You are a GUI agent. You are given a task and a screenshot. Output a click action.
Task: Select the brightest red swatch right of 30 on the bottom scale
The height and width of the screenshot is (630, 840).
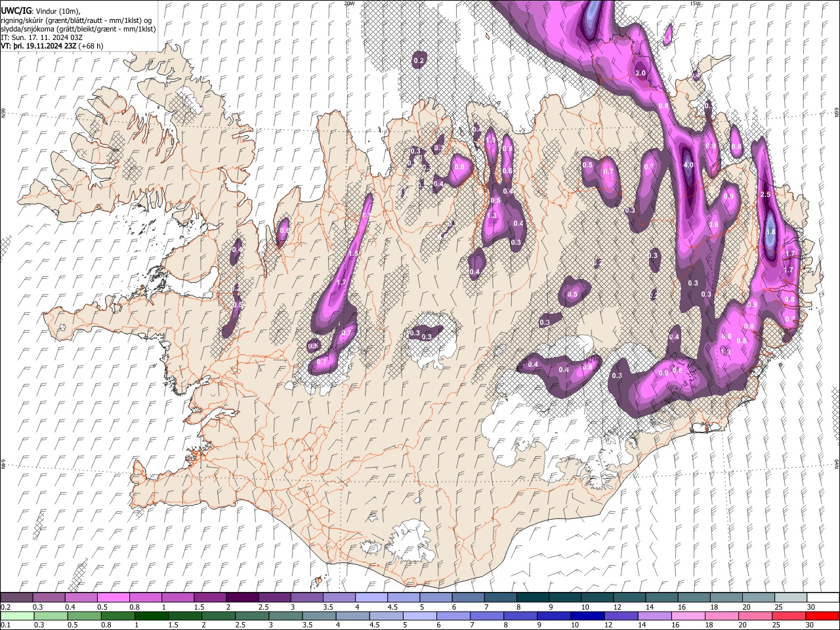click(822, 616)
